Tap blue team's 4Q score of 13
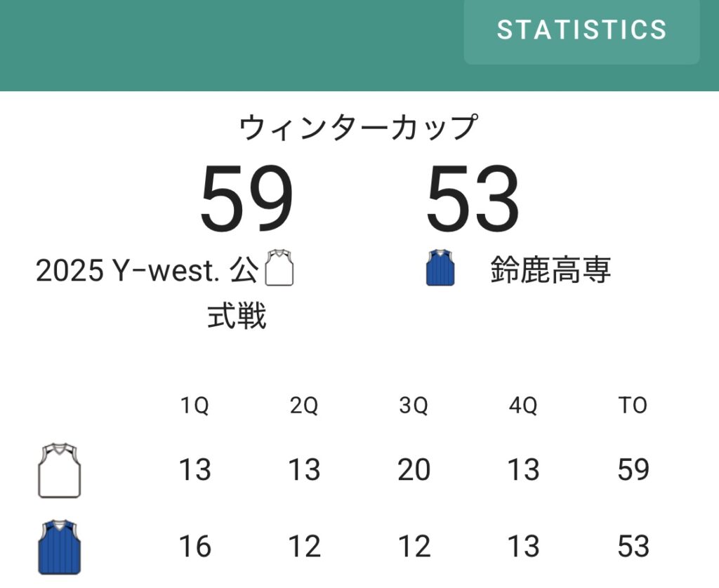 click(x=523, y=546)
